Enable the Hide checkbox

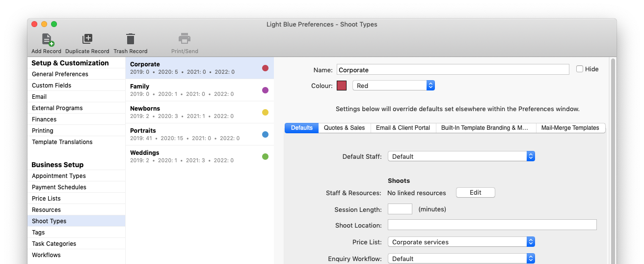(x=580, y=69)
